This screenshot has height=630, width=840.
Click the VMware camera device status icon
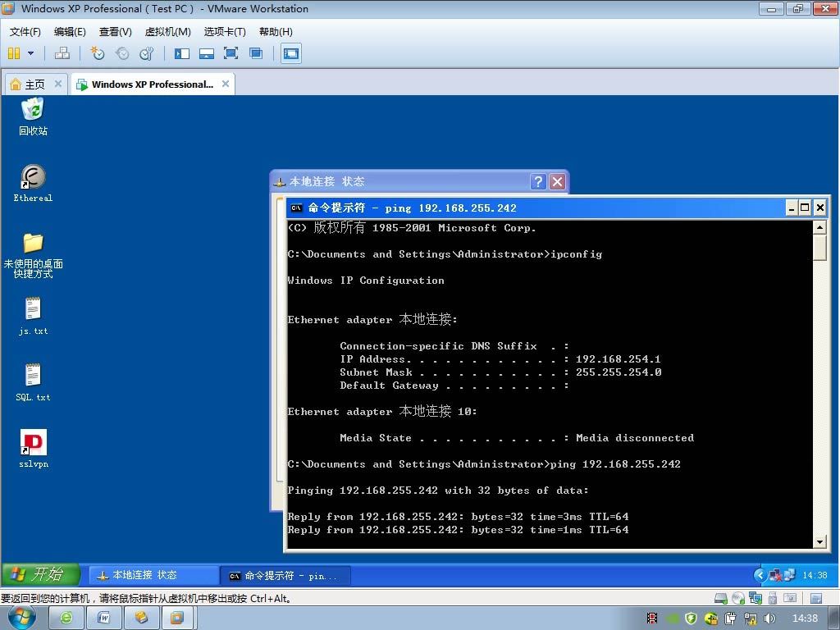790,598
